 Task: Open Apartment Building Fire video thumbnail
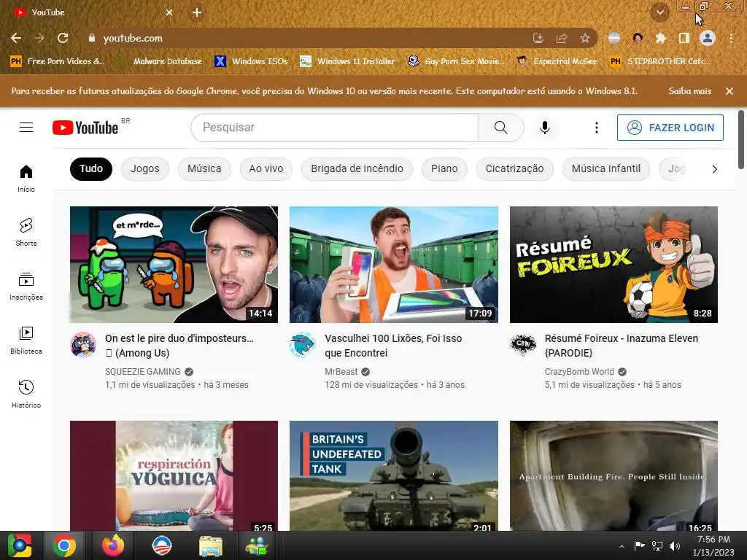click(614, 475)
